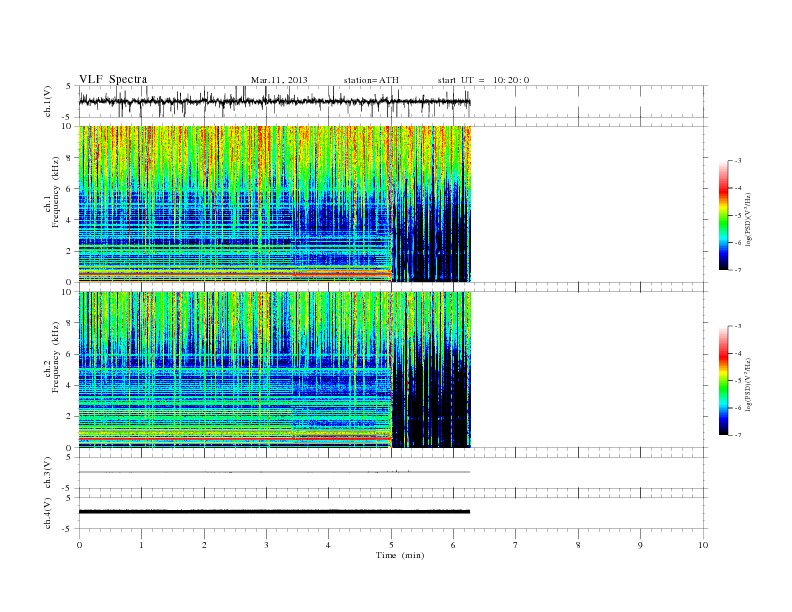Image resolution: width=792 pixels, height=612 pixels.
Task: Click the "ch.1(V)" axis label
Action: pos(48,101)
